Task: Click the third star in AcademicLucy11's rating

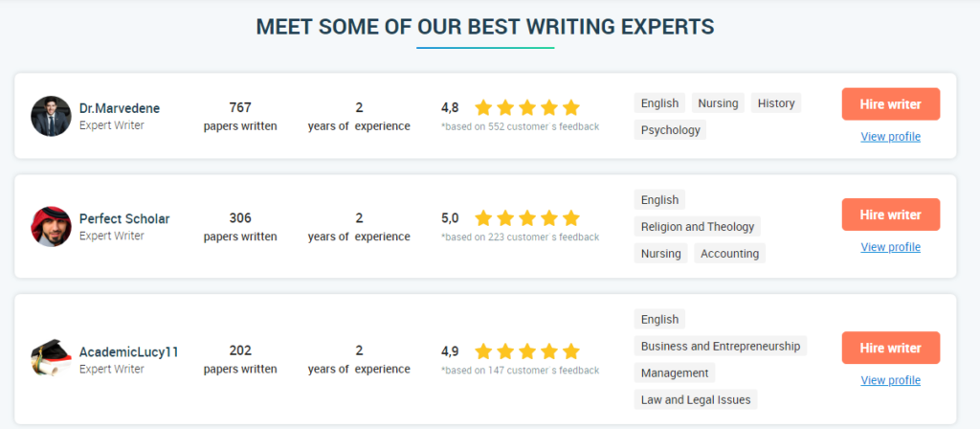Action: coord(527,351)
